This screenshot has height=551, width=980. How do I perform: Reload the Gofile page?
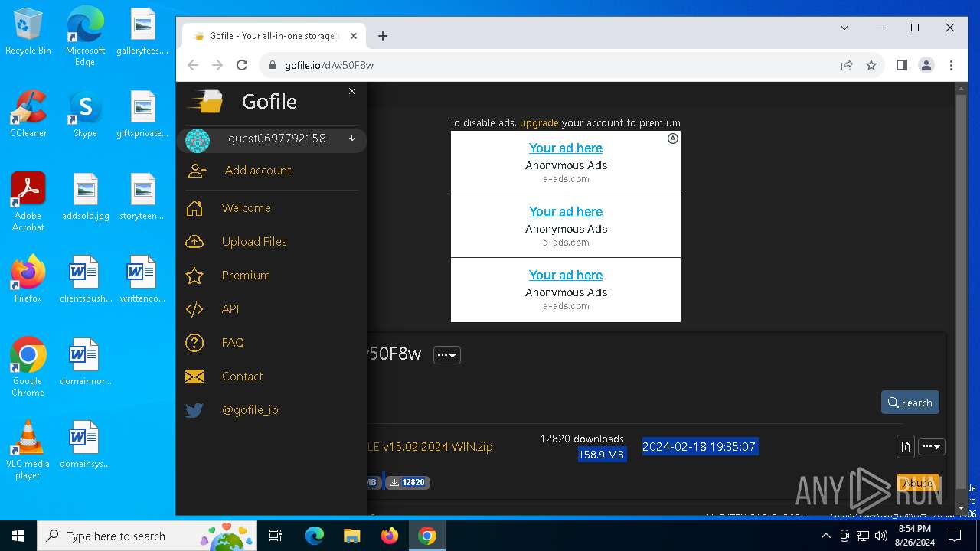tap(242, 65)
